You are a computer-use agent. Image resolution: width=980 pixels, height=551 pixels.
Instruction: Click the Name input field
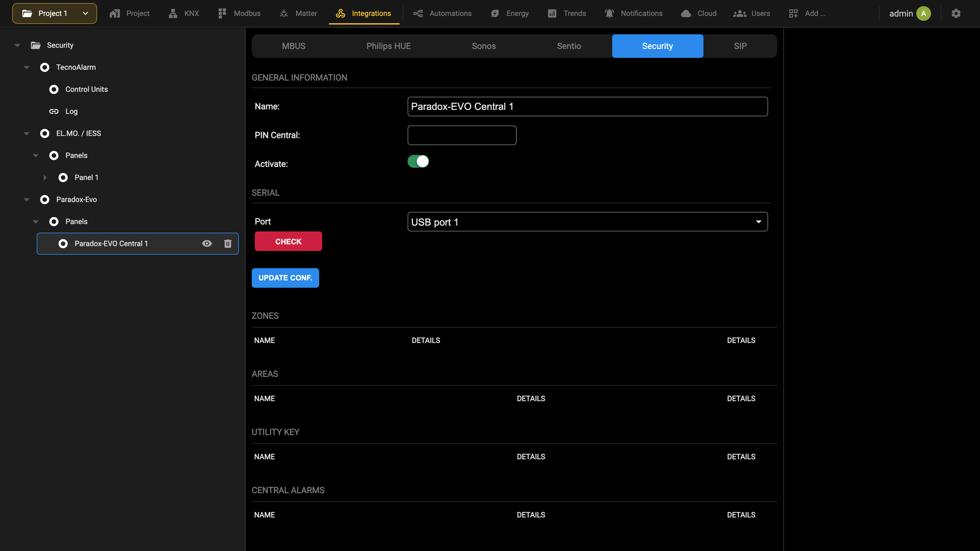587,107
